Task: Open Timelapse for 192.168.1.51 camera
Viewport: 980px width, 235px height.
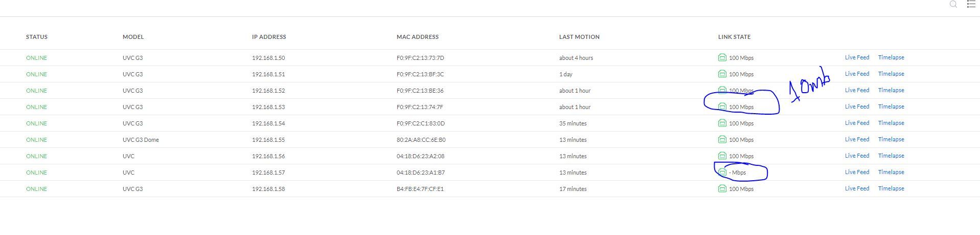Action: 891,74
